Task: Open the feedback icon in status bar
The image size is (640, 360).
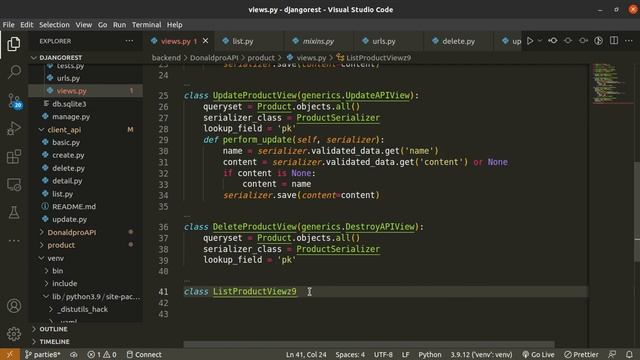Action: [x=612, y=354]
